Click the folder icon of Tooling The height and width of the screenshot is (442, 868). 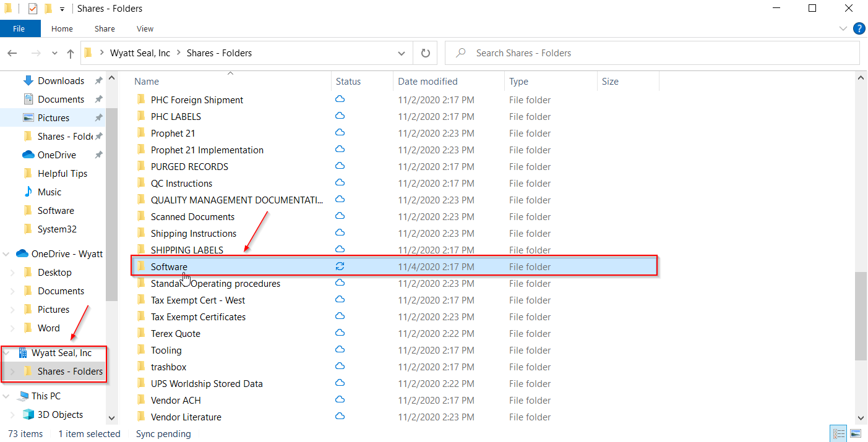tap(140, 351)
